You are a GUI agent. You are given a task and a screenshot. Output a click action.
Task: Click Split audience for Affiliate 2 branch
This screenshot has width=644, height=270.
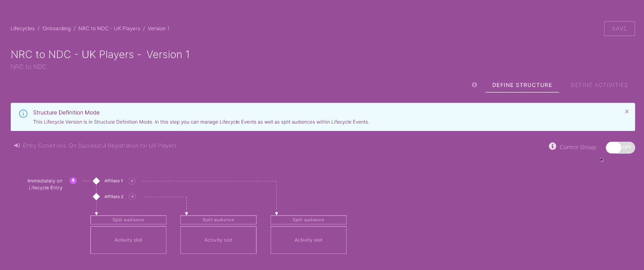[x=218, y=220]
